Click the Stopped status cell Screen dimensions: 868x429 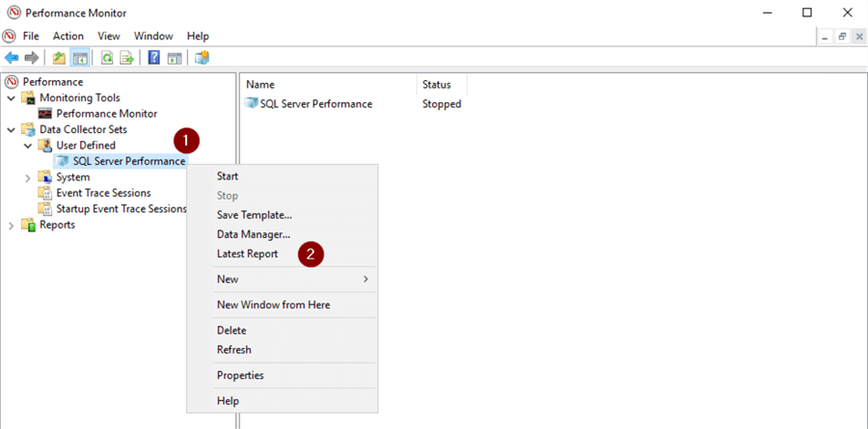tap(442, 104)
